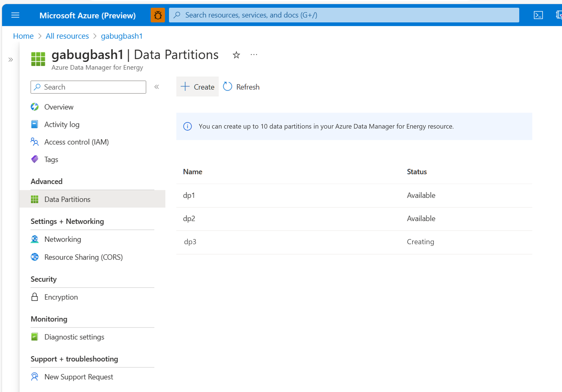Expand the far-left pane arrow

pos(10,60)
